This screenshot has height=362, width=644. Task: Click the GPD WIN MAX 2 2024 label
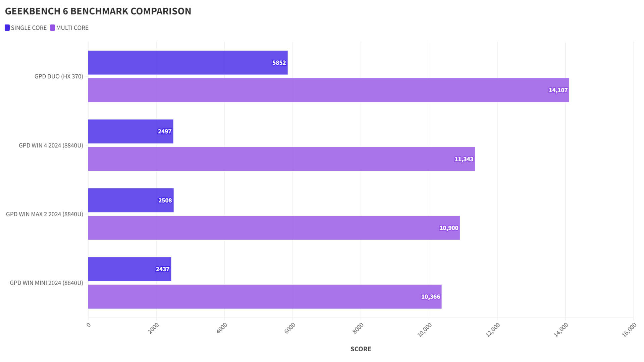tap(45, 214)
